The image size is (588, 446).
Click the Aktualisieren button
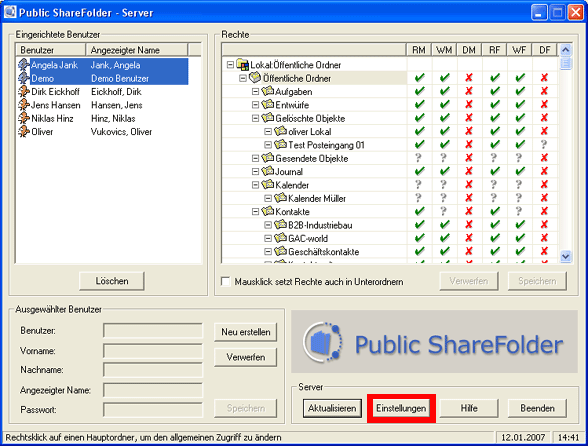[332, 408]
